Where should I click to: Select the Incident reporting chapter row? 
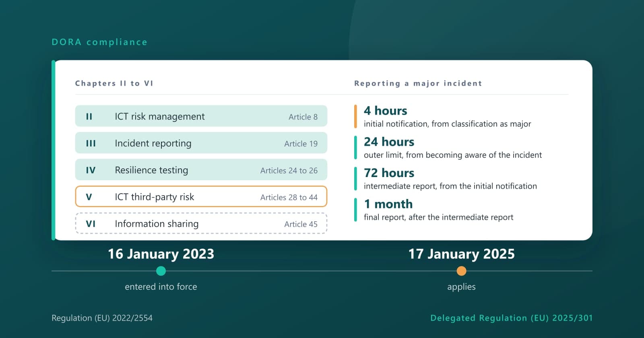[201, 143]
